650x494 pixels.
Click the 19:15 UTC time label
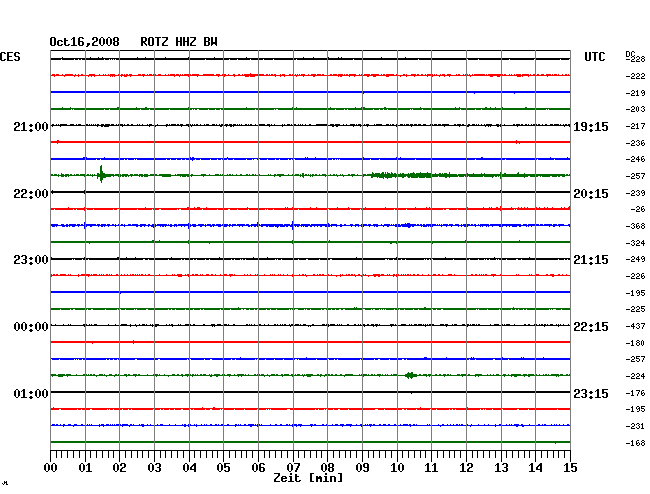tap(591, 127)
